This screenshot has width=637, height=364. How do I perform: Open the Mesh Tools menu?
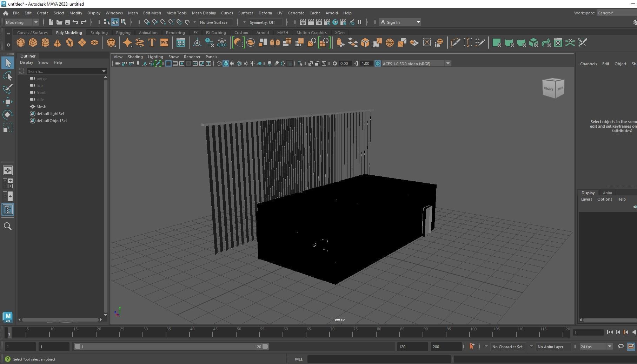pyautogui.click(x=177, y=13)
